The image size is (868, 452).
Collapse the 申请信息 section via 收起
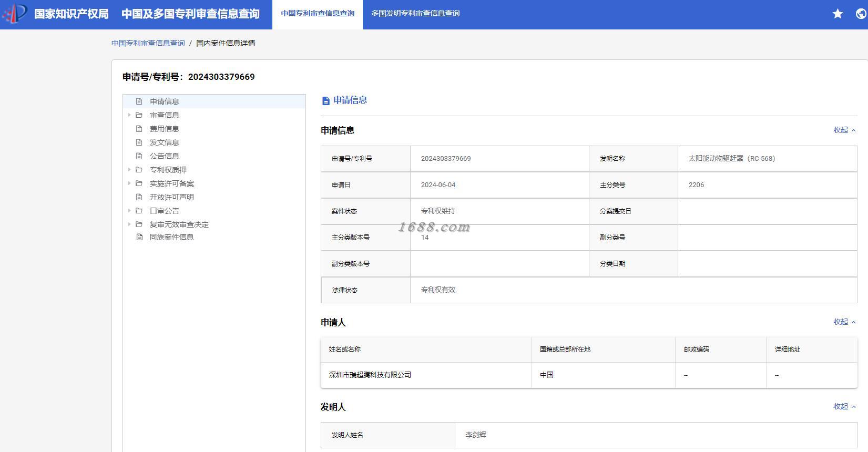(844, 130)
